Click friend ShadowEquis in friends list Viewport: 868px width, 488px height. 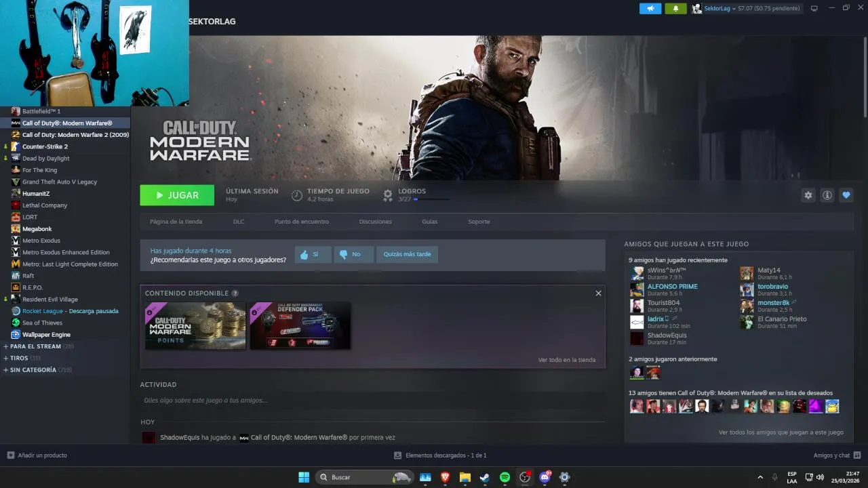(667, 335)
